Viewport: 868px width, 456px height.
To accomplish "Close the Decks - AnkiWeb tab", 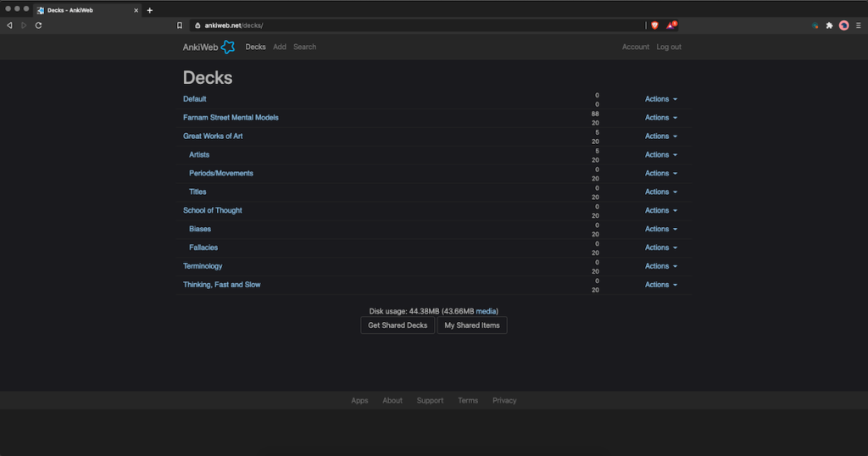I will click(136, 10).
